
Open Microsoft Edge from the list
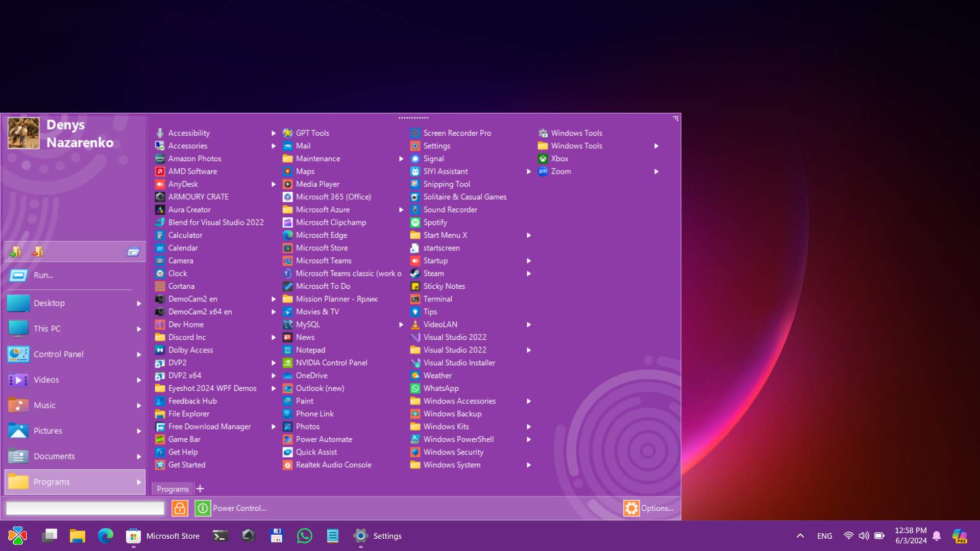(x=315, y=235)
